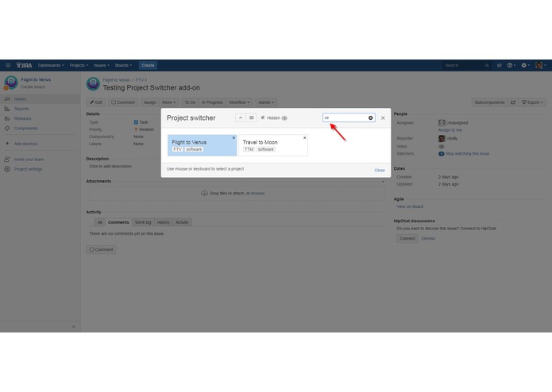Open the settings gear menu

(x=525, y=65)
